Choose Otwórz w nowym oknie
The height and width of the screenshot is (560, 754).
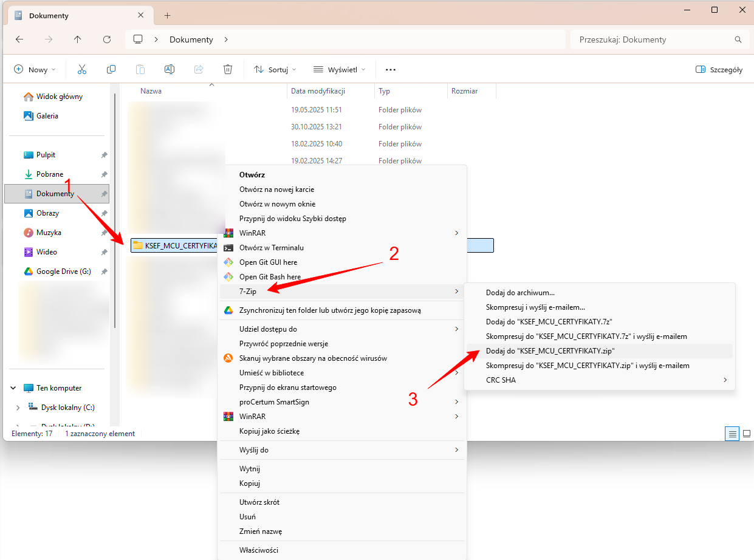tap(342, 204)
